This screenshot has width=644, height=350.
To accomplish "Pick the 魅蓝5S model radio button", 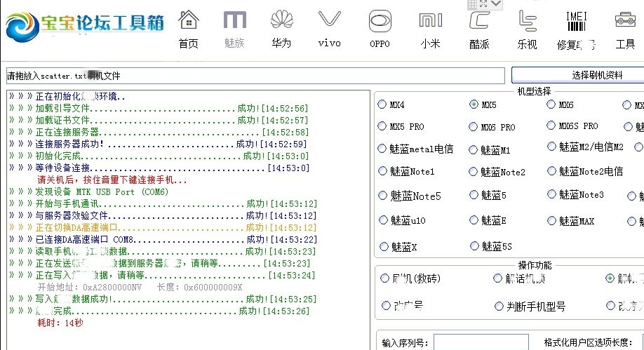I will (x=474, y=246).
